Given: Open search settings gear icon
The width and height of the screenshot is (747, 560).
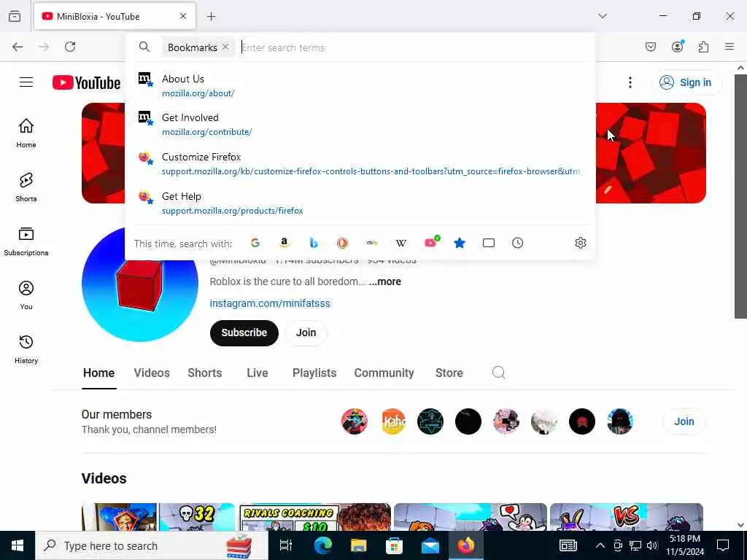Looking at the screenshot, I should click(x=580, y=243).
